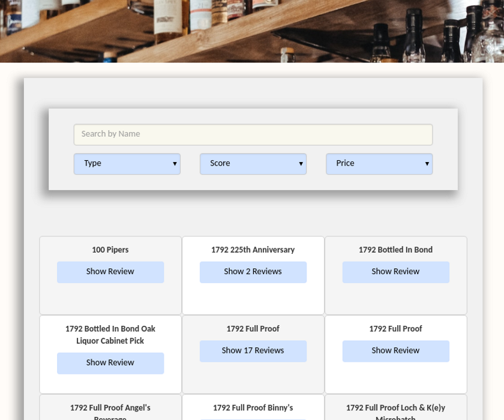Click the arrow on the Type dropdown
Image resolution: width=504 pixels, height=420 pixels.
click(175, 164)
